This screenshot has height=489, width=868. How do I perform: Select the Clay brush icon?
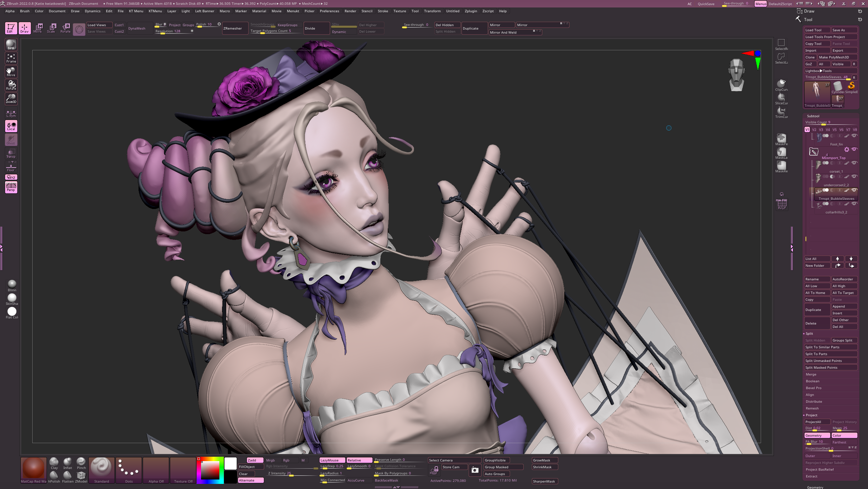pos(54,463)
